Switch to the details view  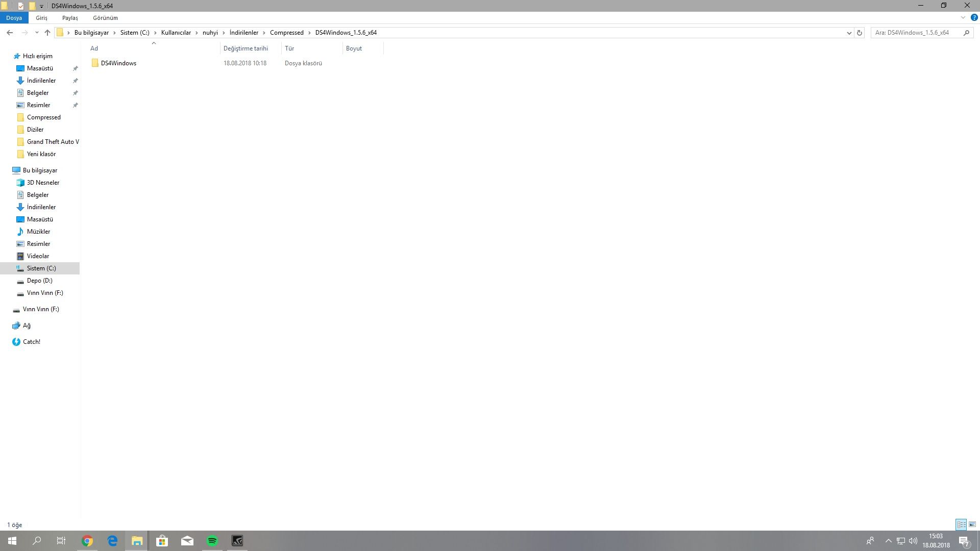[x=961, y=524]
